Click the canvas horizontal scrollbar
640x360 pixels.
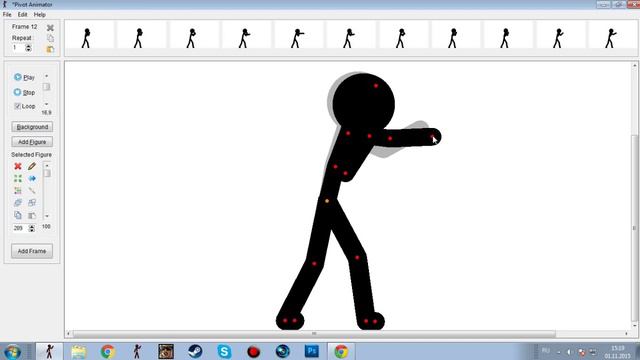coord(314,334)
